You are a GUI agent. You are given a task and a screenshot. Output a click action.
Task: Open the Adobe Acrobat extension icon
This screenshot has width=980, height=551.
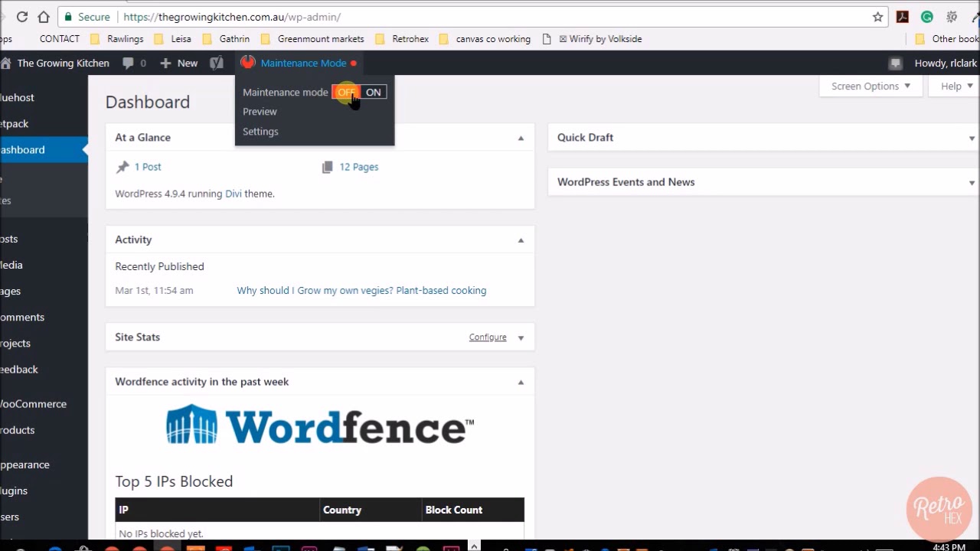coord(903,17)
